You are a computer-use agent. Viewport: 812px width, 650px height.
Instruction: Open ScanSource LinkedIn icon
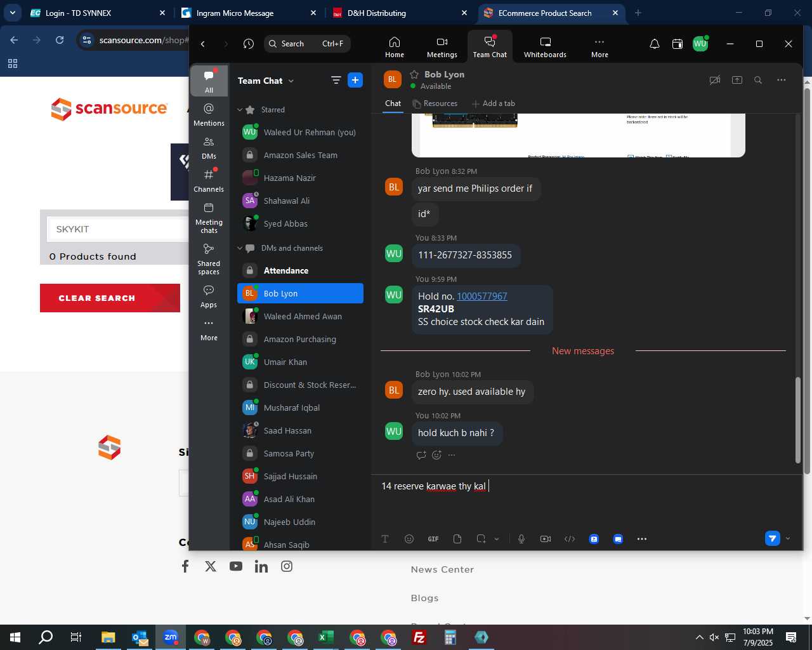pos(261,566)
